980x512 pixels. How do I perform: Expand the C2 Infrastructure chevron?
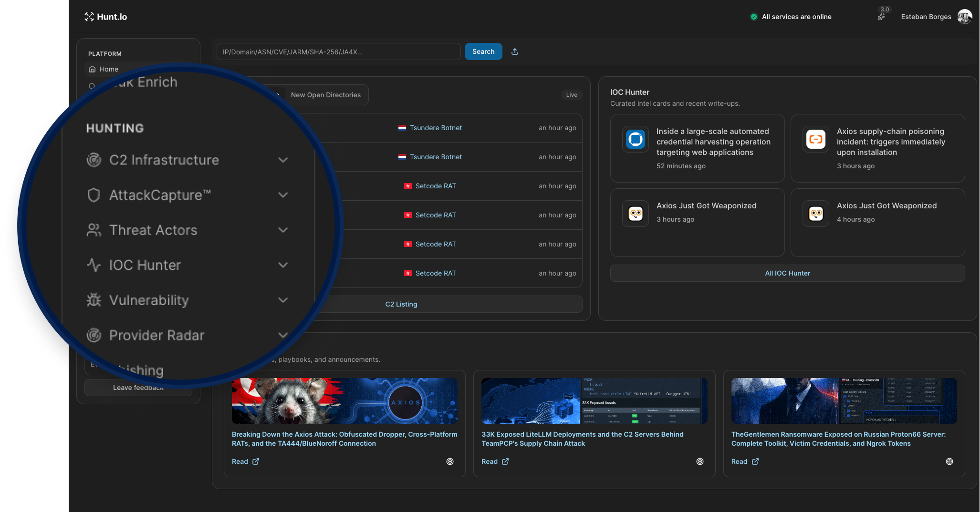click(283, 160)
